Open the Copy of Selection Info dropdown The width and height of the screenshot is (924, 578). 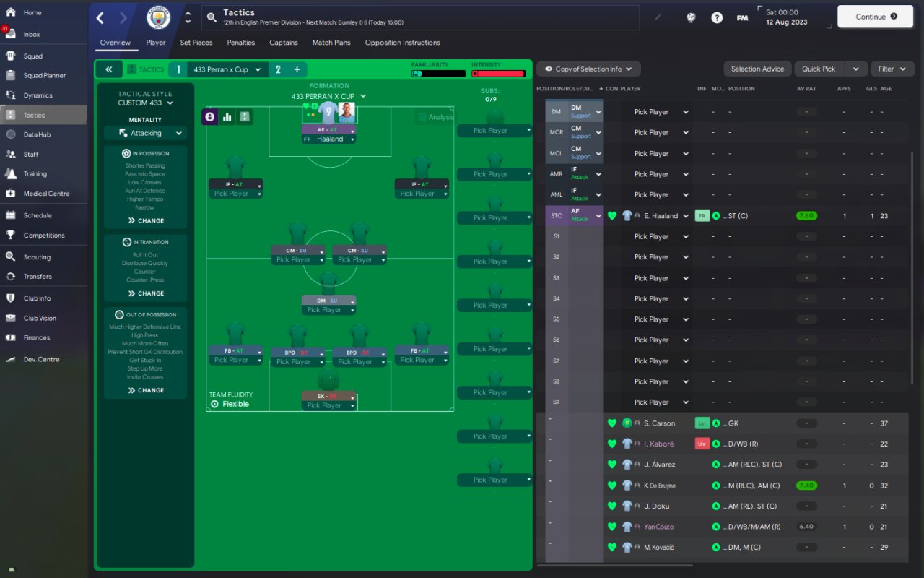tap(588, 69)
